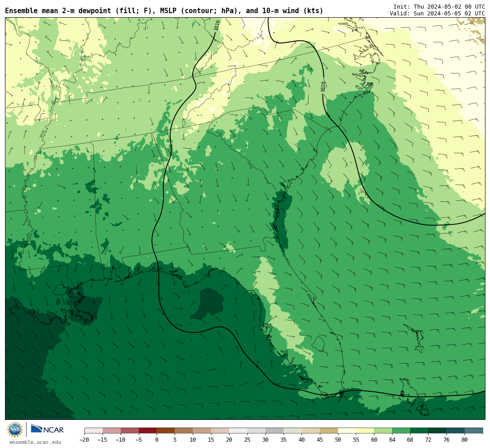This screenshot has width=490, height=448.
Task: Click the colorbar tick label 64
Action: (x=392, y=440)
